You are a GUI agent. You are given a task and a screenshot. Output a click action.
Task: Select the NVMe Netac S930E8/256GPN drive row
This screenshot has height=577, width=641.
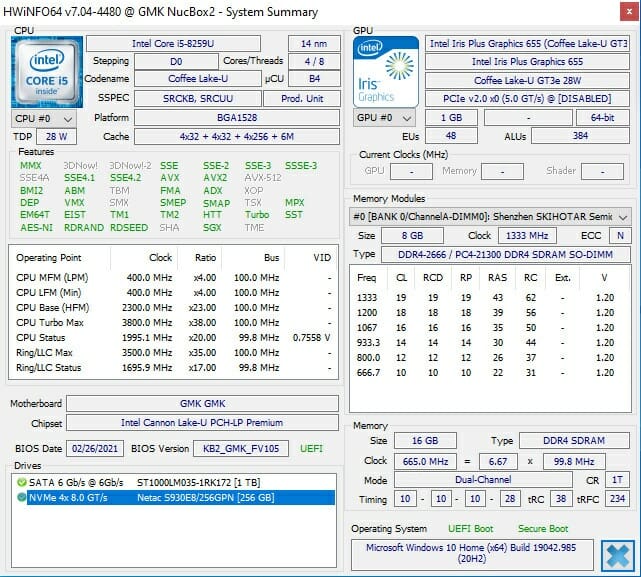point(174,498)
